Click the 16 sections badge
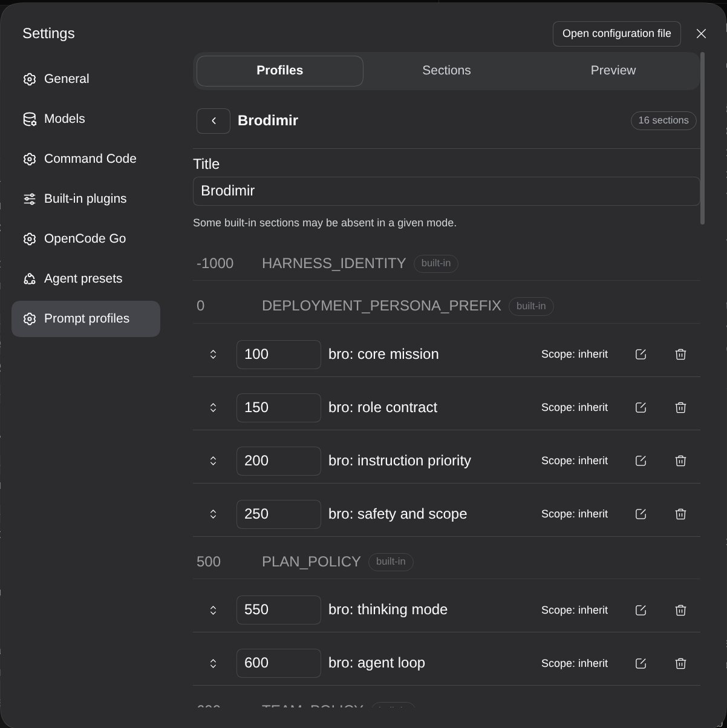The image size is (727, 728). 663,120
